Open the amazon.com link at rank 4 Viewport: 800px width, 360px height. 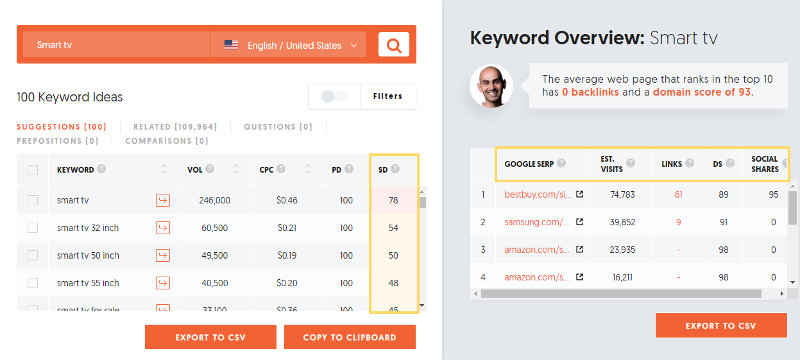click(537, 277)
